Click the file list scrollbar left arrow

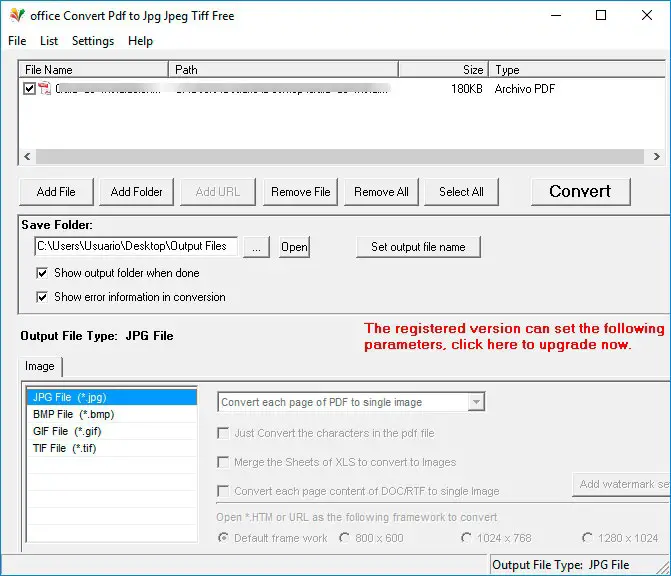27,156
